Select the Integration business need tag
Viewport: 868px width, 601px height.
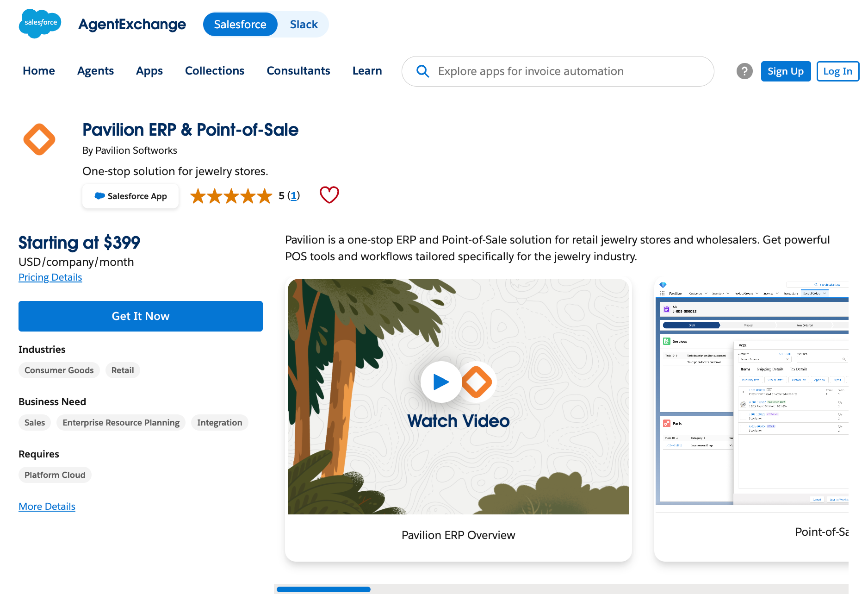pos(220,423)
